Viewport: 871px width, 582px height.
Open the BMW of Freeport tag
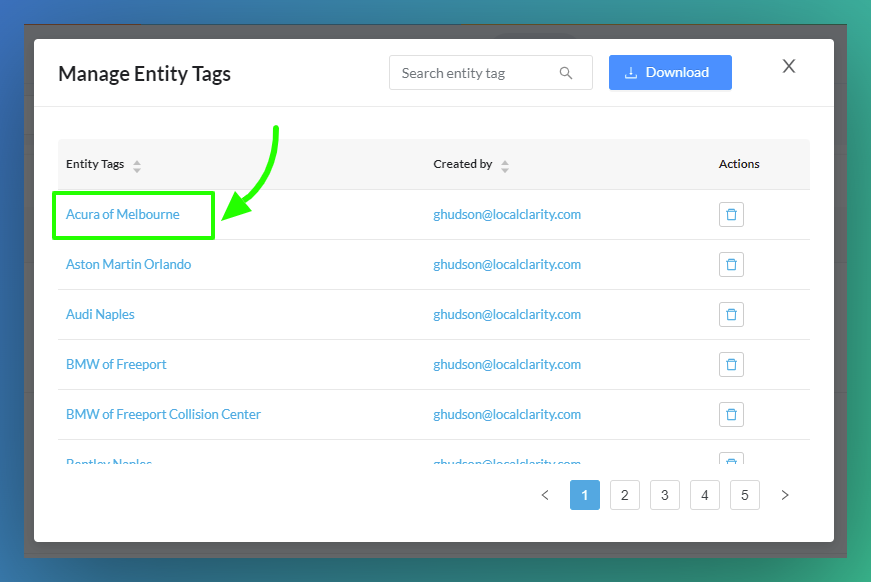tap(116, 364)
